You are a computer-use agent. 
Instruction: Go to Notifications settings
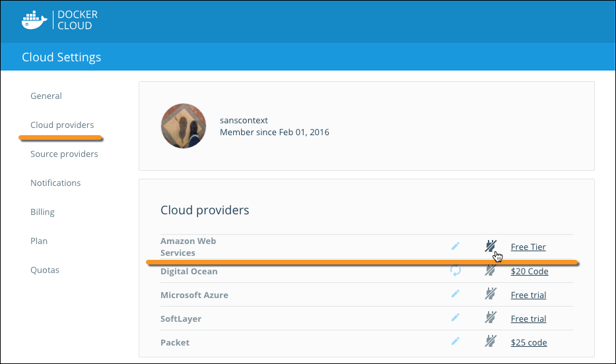[x=55, y=183]
